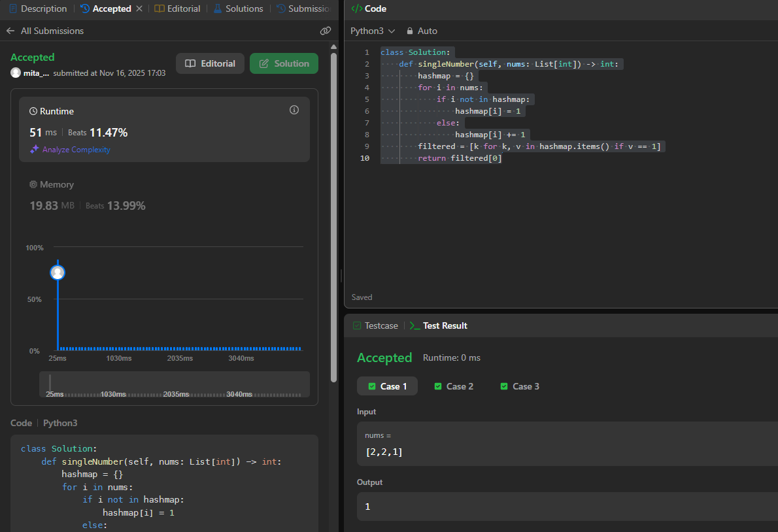Click the '13.99%' memory beats value
This screenshot has height=532, width=778.
coord(127,206)
